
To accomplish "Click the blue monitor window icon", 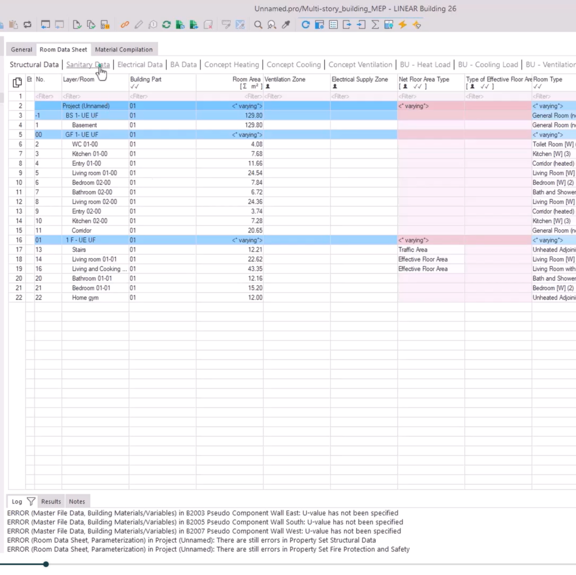I will click(x=45, y=25).
